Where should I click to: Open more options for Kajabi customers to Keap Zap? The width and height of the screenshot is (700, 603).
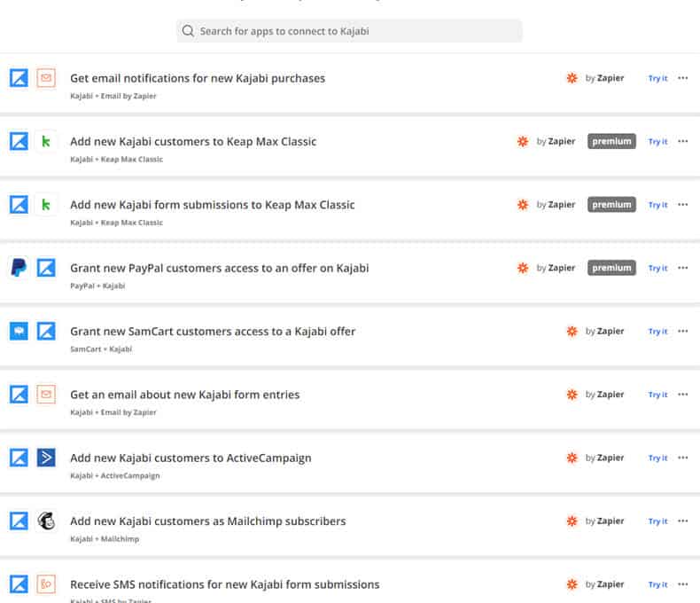(682, 141)
